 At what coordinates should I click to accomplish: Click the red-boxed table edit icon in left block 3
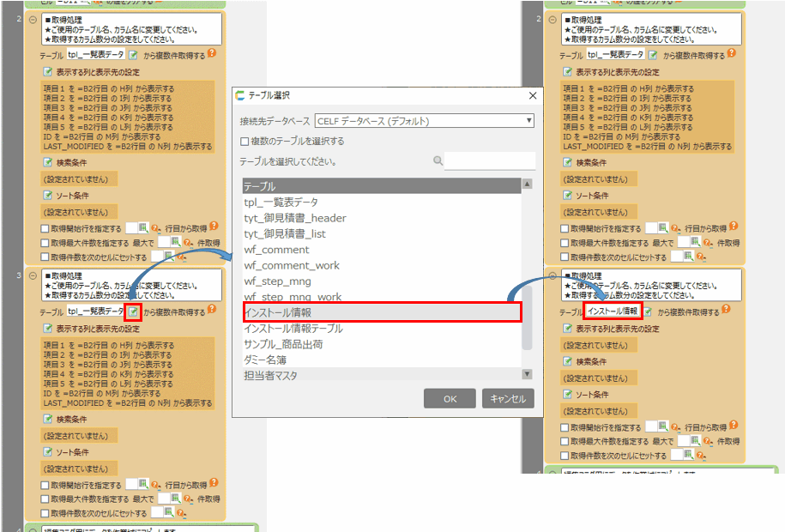(133, 311)
